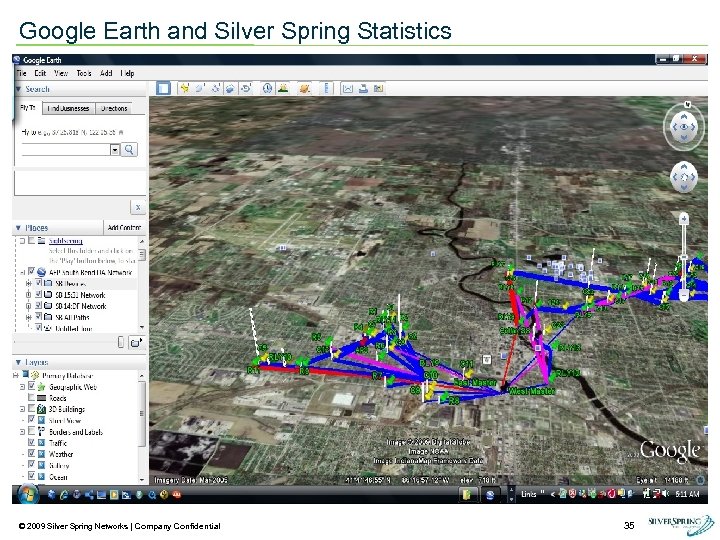
Task: Click the Email envelope icon
Action: pos(348,88)
